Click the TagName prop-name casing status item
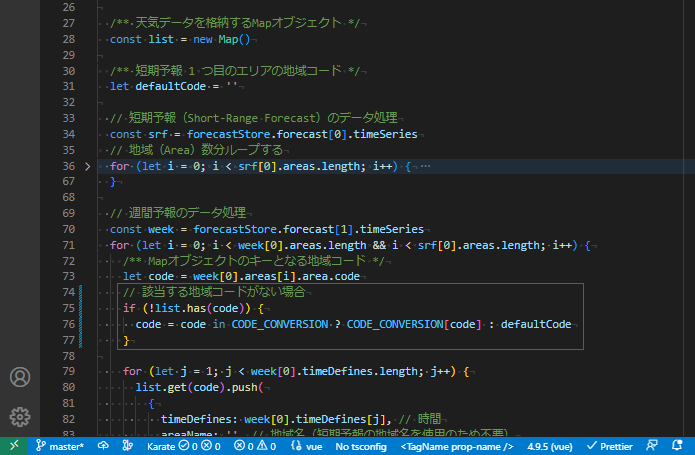695x455 pixels. (457, 447)
